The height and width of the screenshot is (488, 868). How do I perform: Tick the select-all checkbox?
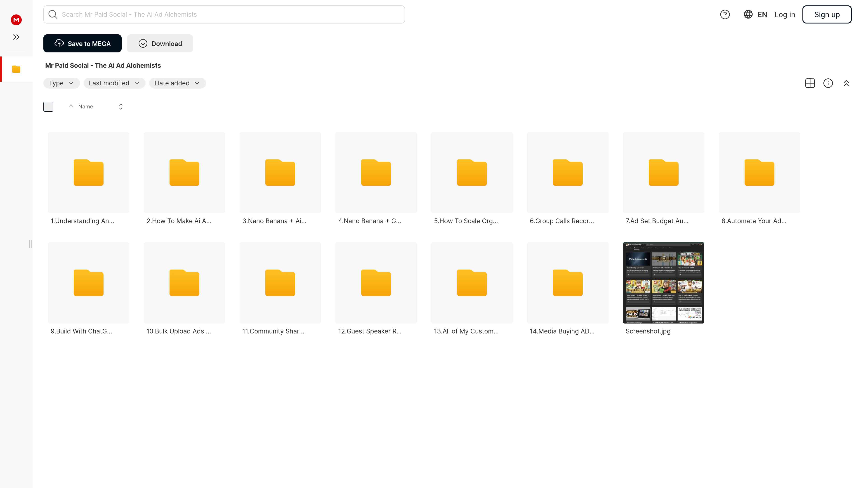pos(49,106)
